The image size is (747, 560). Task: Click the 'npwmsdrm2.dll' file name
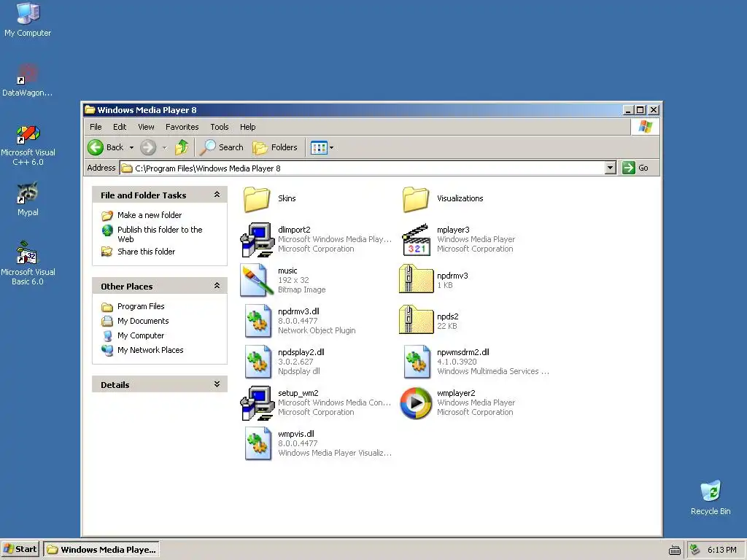[463, 352]
